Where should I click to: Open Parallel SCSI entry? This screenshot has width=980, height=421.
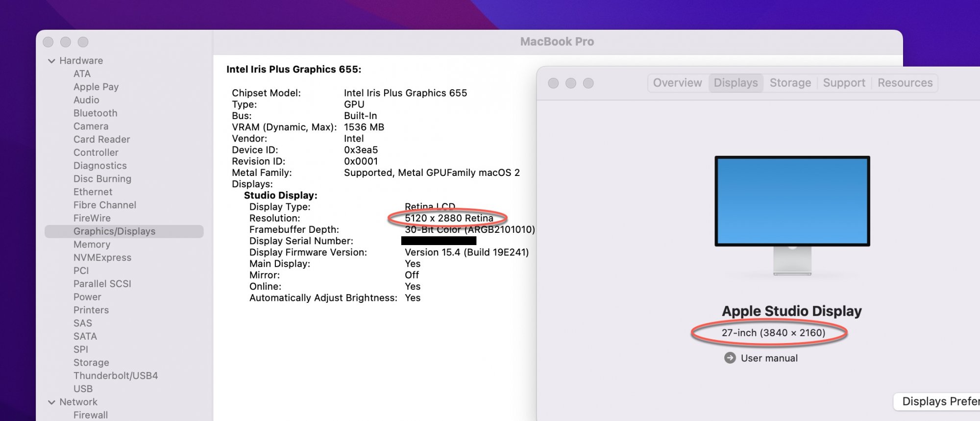pyautogui.click(x=102, y=284)
